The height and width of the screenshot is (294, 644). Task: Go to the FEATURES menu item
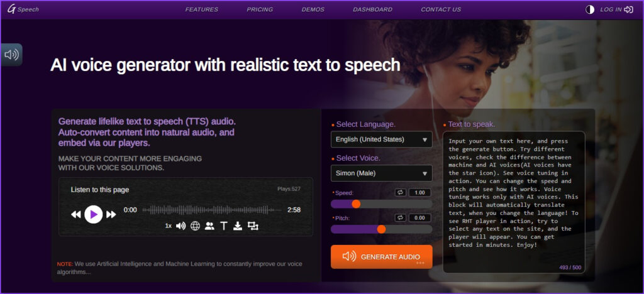202,9
